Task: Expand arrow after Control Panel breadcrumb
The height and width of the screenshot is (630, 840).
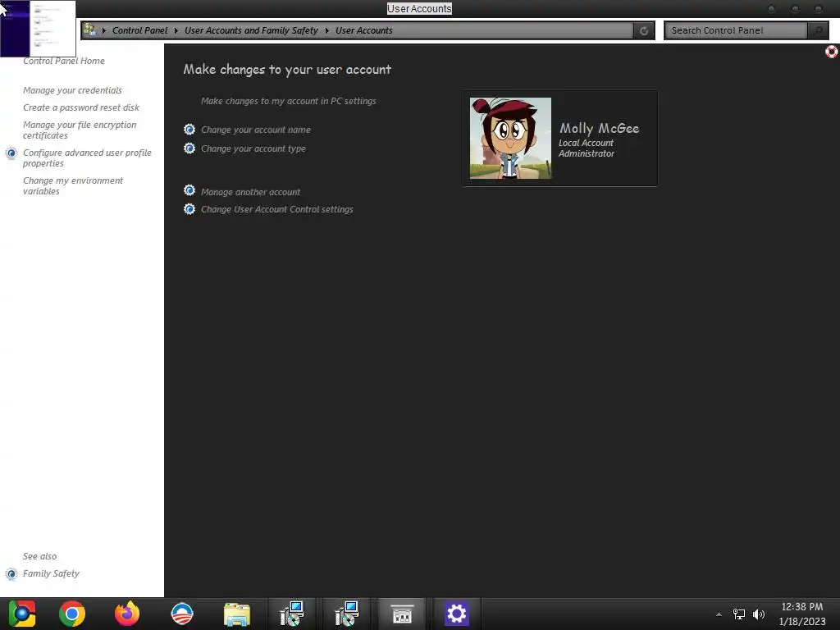Action: [176, 30]
